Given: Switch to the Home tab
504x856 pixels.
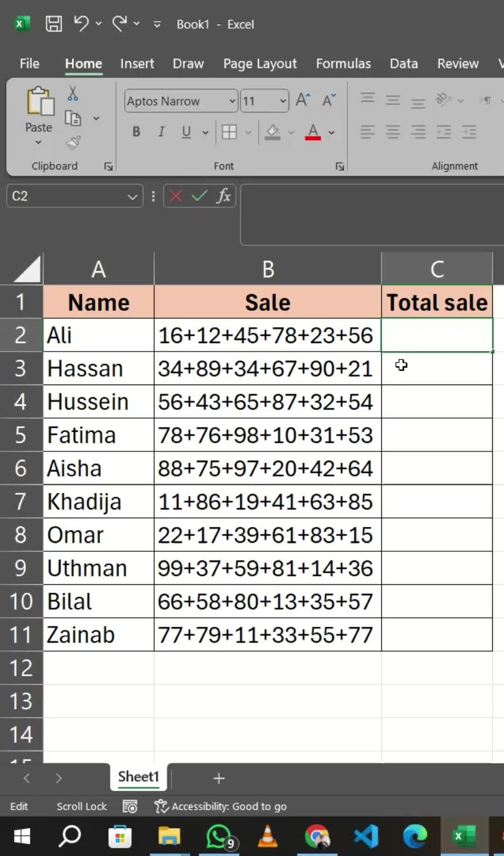Looking at the screenshot, I should point(84,63).
